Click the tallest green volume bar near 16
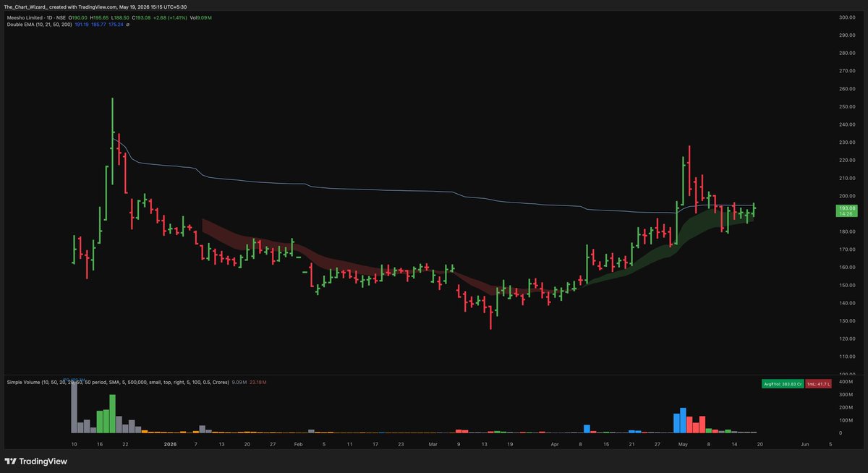The width and height of the screenshot is (868, 473). tap(113, 414)
